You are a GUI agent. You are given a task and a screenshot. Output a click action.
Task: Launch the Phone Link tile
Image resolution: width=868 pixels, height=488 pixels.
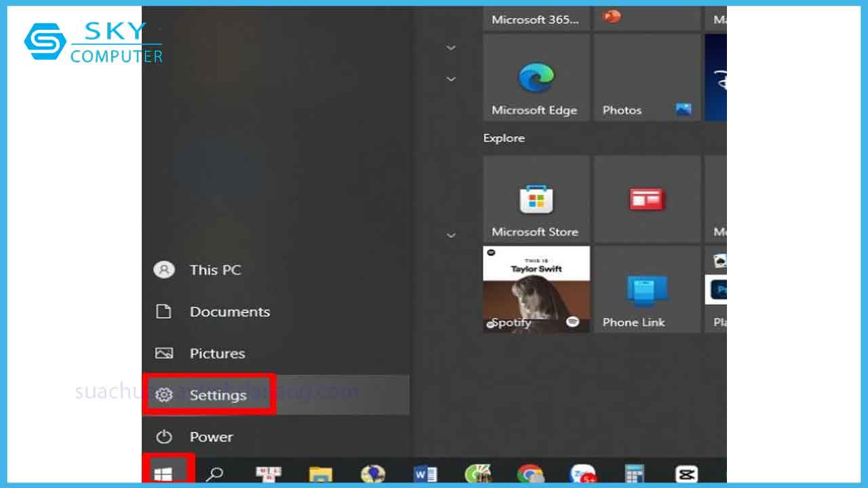pos(647,289)
